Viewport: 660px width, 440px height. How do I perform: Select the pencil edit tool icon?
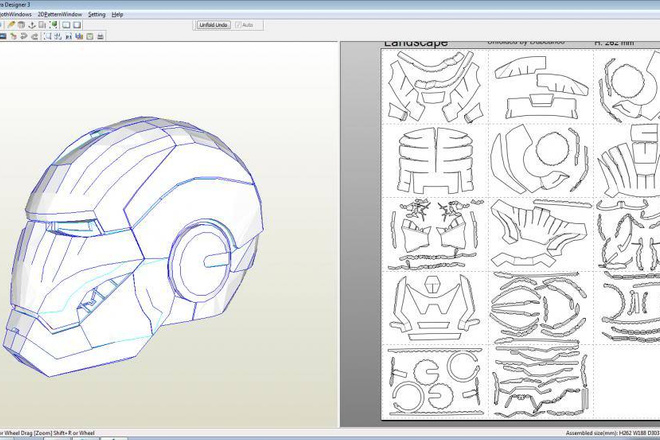pos(11,25)
